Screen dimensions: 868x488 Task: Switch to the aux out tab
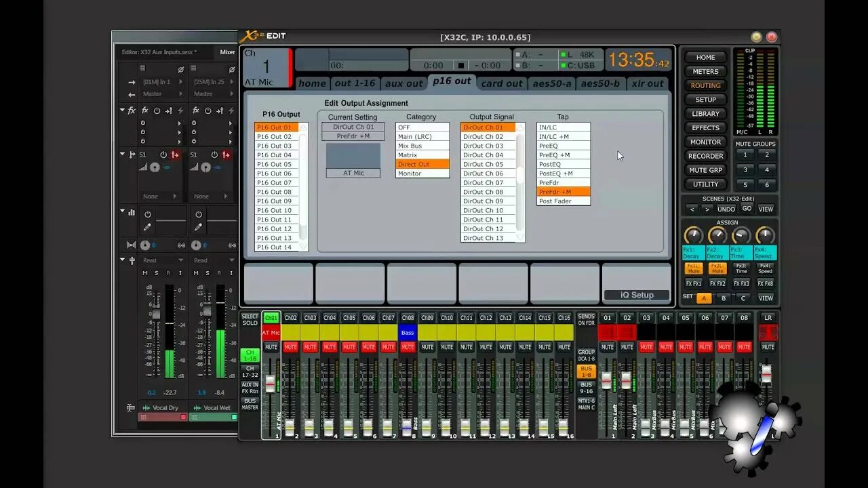403,83
